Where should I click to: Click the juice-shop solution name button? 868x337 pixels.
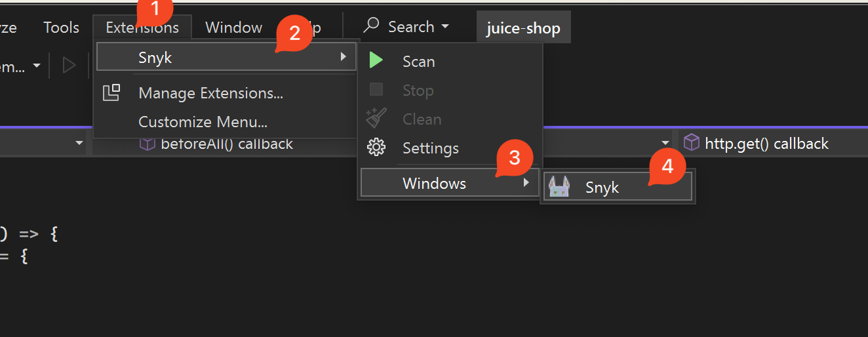click(x=523, y=29)
